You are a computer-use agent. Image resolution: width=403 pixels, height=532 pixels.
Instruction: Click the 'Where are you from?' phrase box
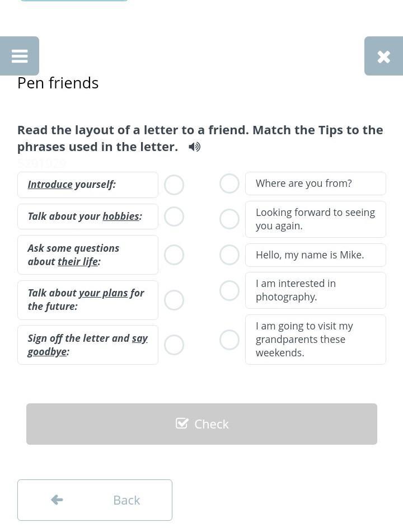[x=316, y=183]
